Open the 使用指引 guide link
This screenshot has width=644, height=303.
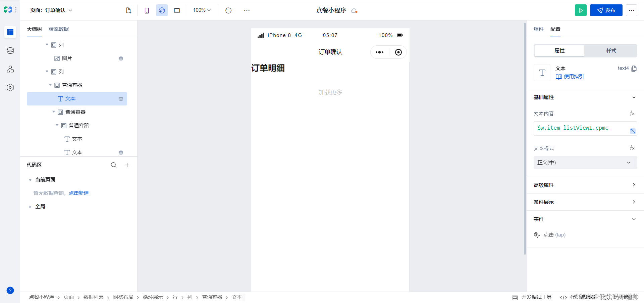(570, 77)
